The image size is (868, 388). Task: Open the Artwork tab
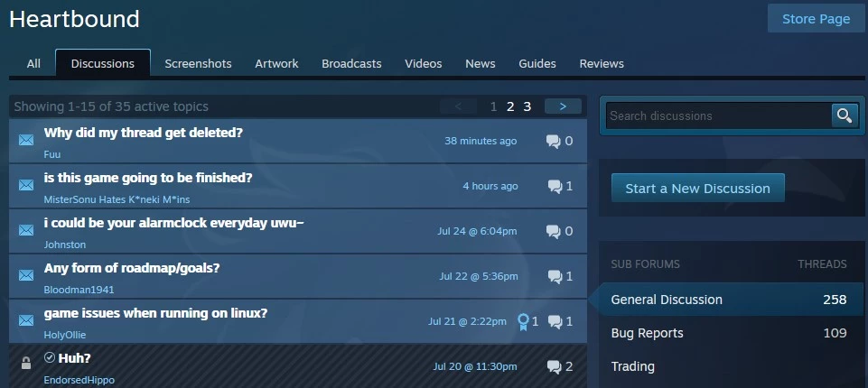[276, 63]
